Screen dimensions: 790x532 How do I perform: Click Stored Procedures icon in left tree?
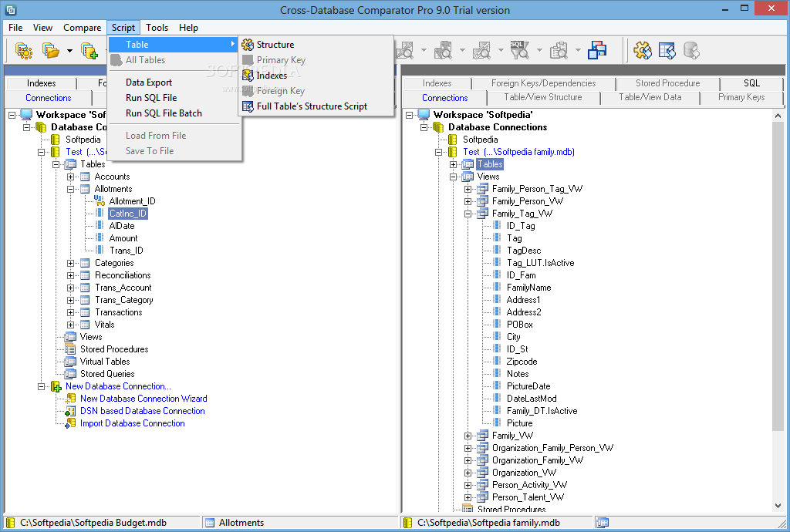coord(70,349)
